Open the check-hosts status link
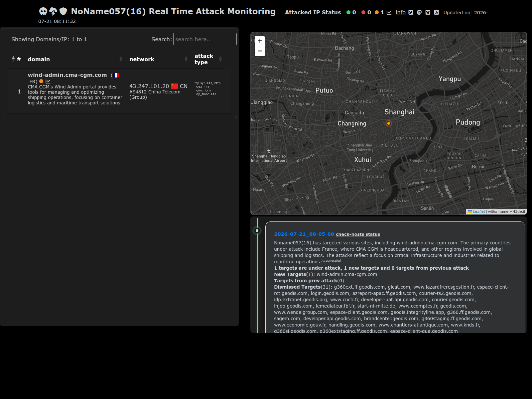532x399 pixels. 358,234
